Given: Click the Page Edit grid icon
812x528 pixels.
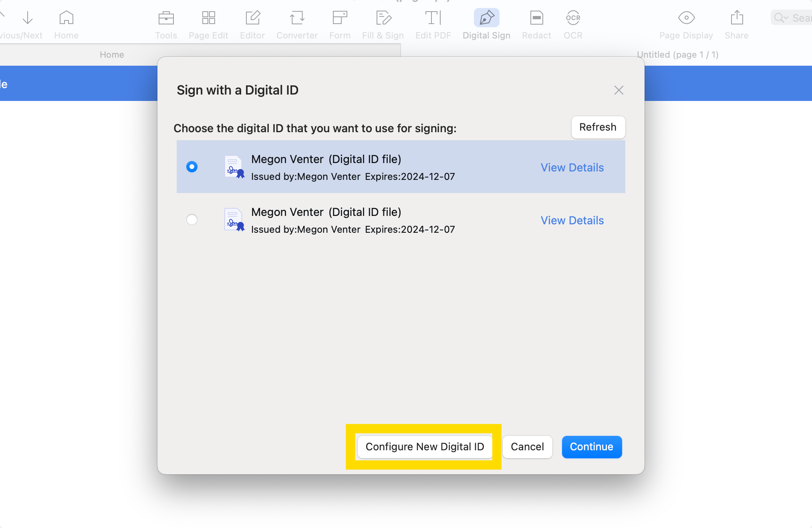Looking at the screenshot, I should [x=208, y=18].
